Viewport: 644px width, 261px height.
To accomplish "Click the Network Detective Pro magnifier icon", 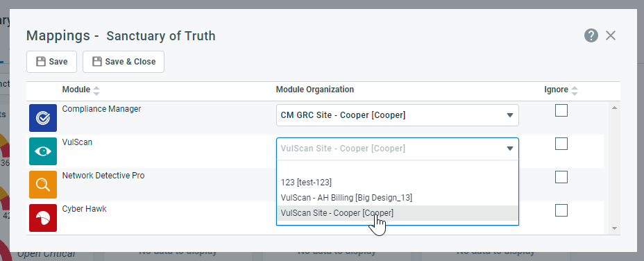I will [43, 185].
